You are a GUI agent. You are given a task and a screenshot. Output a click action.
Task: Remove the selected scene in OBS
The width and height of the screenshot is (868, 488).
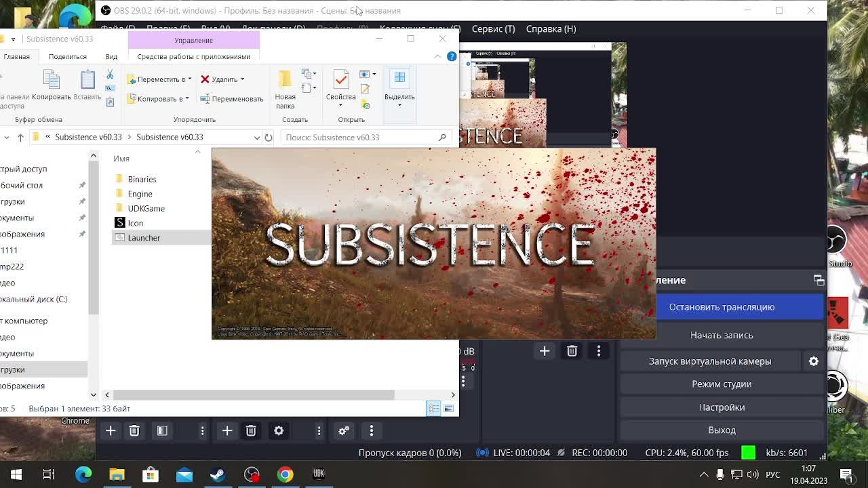(134, 430)
